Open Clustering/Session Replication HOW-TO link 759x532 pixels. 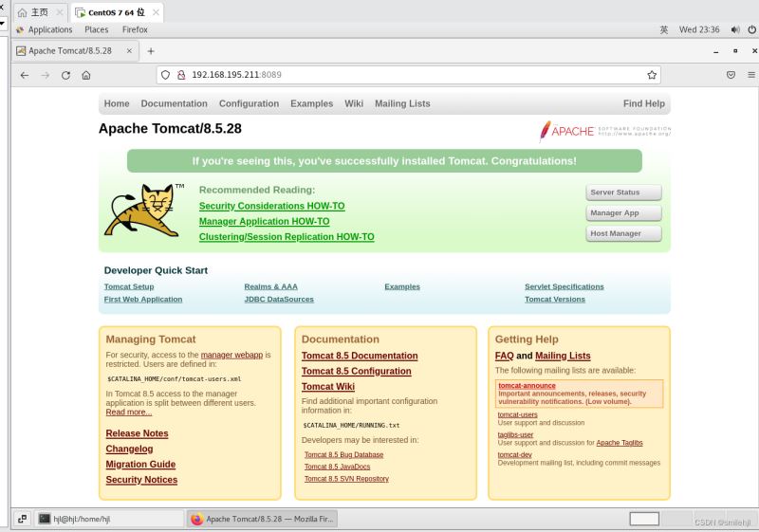coord(287,237)
